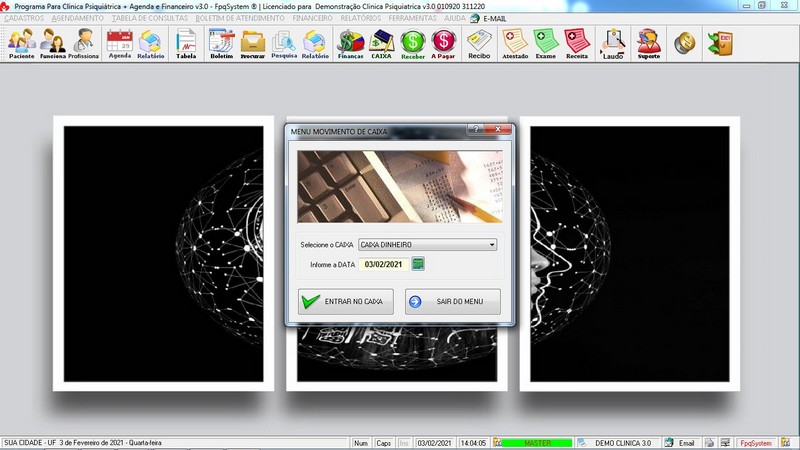
Task: Click the dialog help question mark button
Action: pyautogui.click(x=476, y=130)
